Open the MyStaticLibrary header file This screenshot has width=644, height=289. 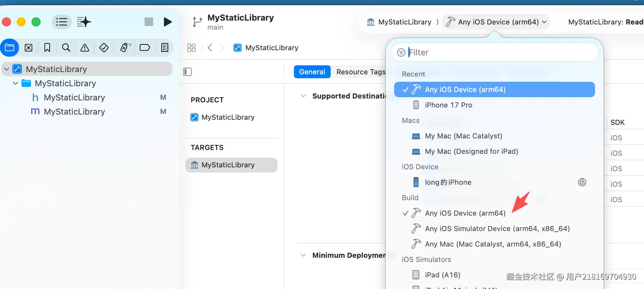(87, 98)
